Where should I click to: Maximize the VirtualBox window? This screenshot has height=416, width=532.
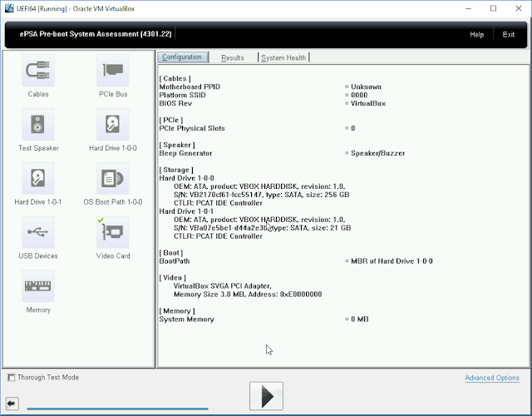(493, 8)
